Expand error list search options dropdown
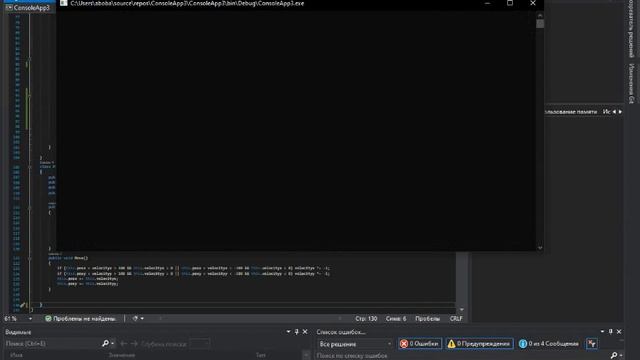640x360 pixels. (621, 356)
